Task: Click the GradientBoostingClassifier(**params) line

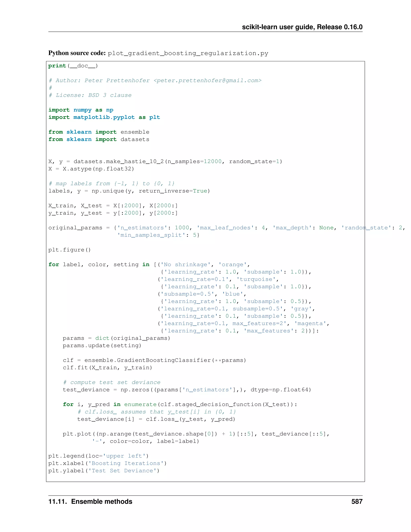Action: coord(155,360)
